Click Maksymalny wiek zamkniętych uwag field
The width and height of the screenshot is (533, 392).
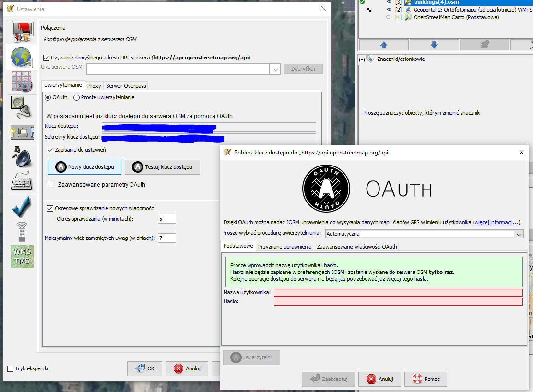point(167,238)
